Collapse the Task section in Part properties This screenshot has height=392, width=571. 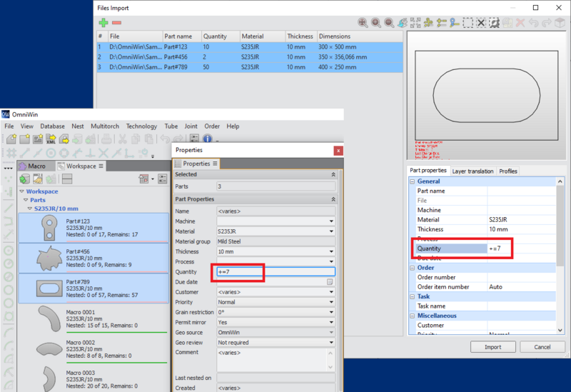click(x=413, y=296)
